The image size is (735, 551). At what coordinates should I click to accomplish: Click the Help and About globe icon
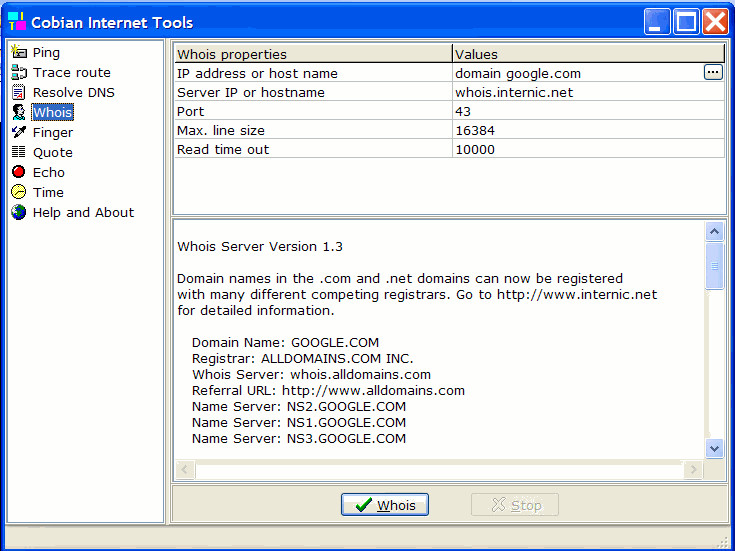click(19, 212)
